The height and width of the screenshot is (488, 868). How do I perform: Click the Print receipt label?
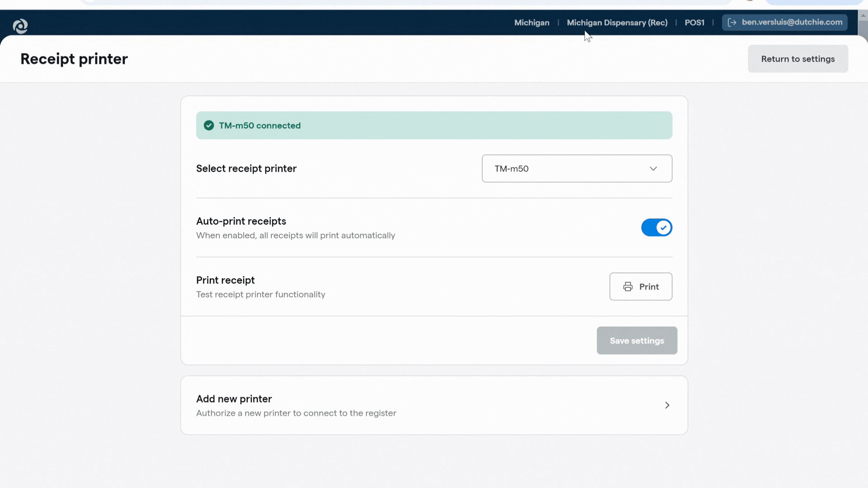(x=225, y=280)
